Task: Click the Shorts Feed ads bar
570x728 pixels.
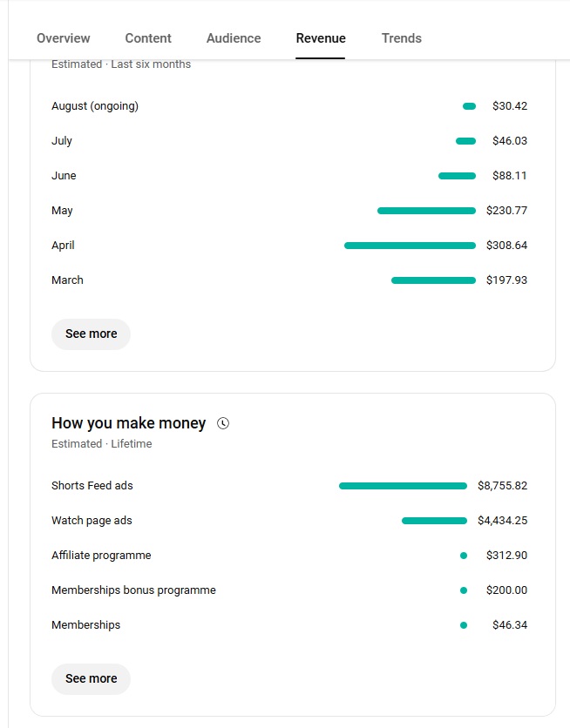Action: tap(403, 486)
